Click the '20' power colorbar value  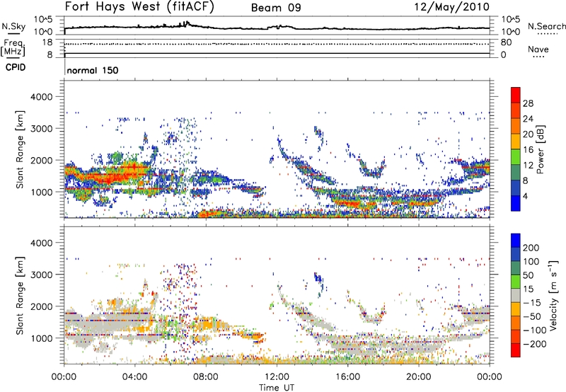coord(528,134)
